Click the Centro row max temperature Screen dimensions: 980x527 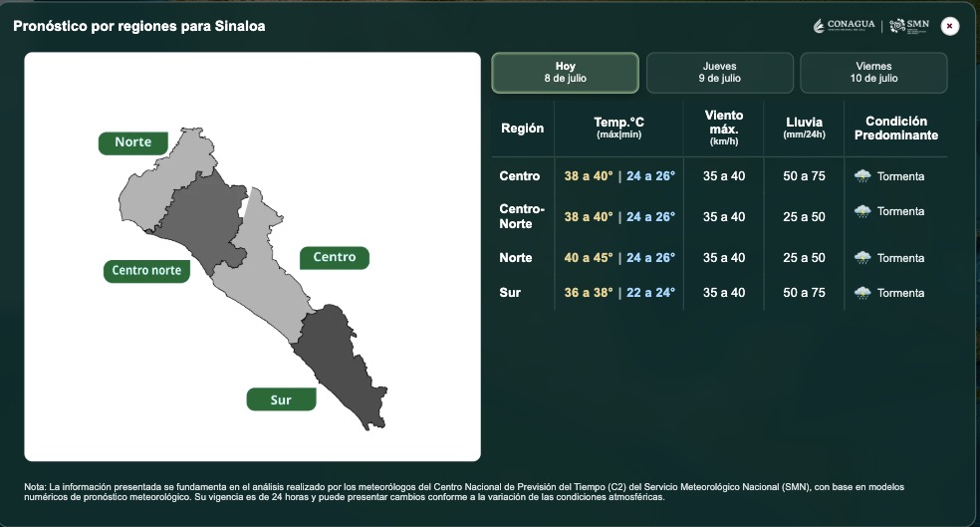point(589,176)
